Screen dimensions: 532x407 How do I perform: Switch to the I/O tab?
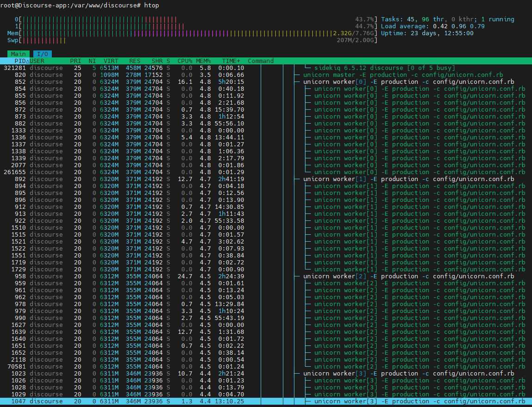coord(43,54)
